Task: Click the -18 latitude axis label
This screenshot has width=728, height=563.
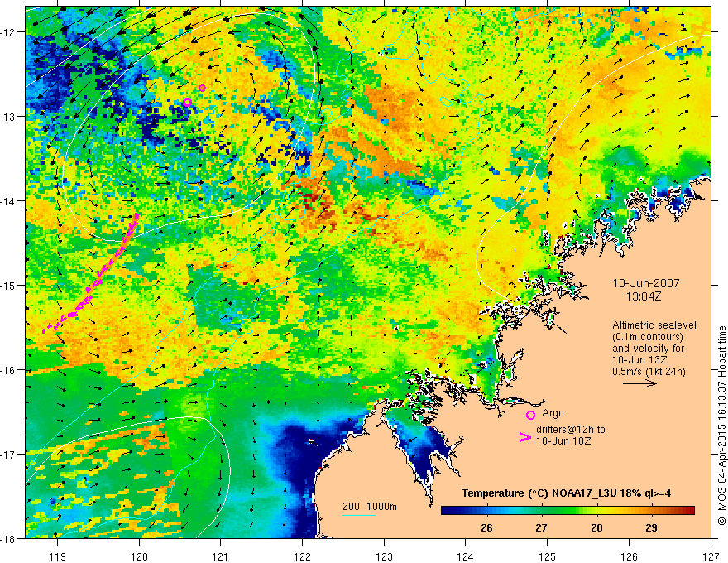Action: [9, 538]
